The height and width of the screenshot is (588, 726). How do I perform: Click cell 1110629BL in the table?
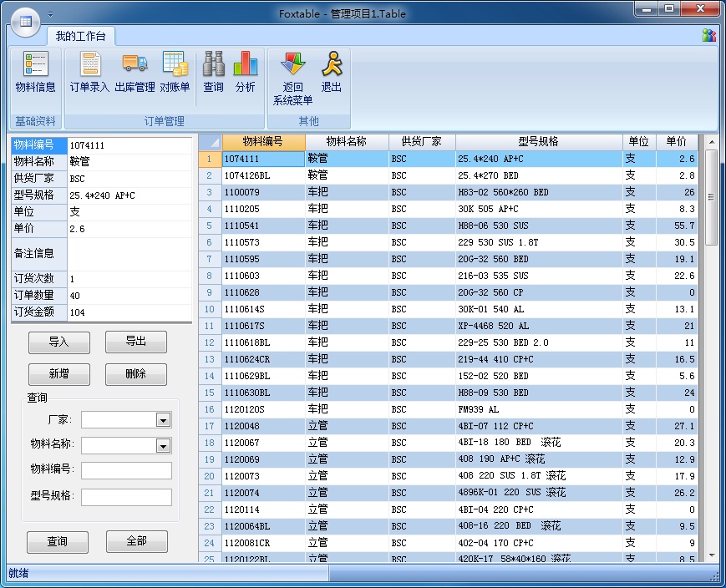[263, 376]
